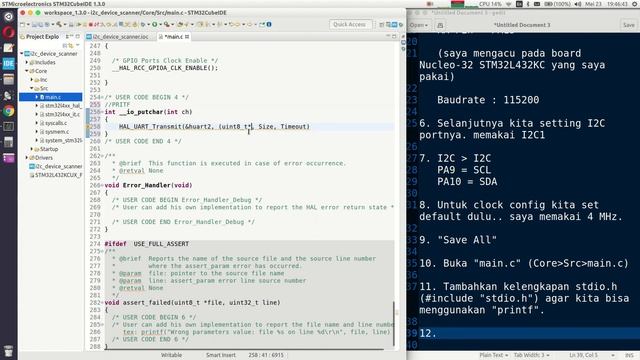Minimize the editor area icon

point(388,37)
